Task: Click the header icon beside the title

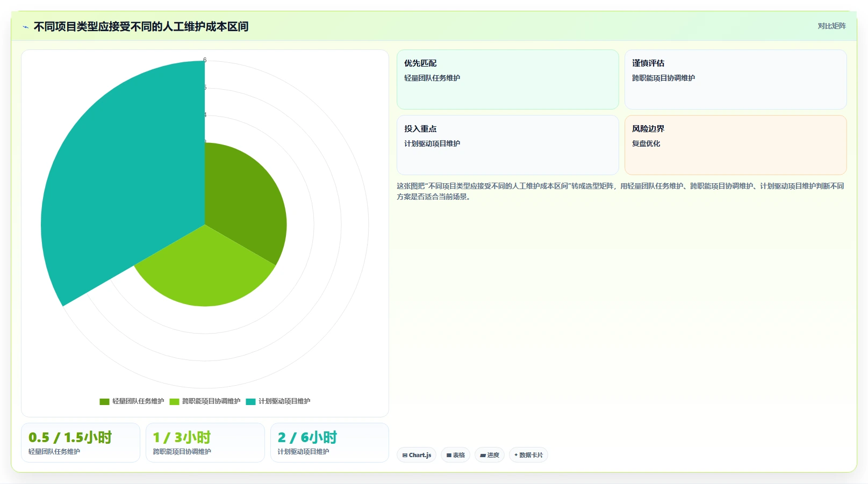Action: 25,27
